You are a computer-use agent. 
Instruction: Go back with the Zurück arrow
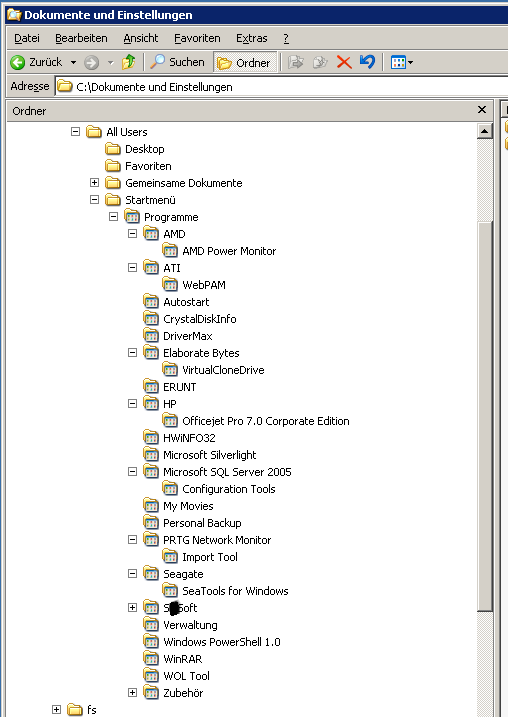click(37, 62)
